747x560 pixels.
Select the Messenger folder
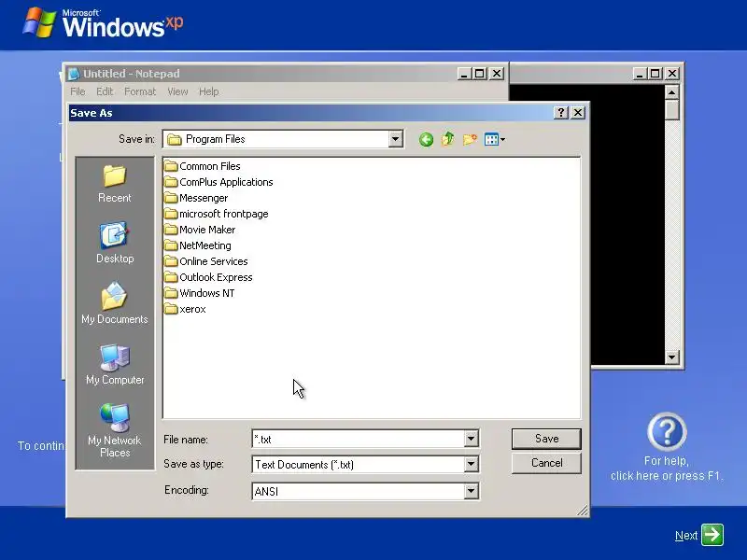click(x=196, y=198)
